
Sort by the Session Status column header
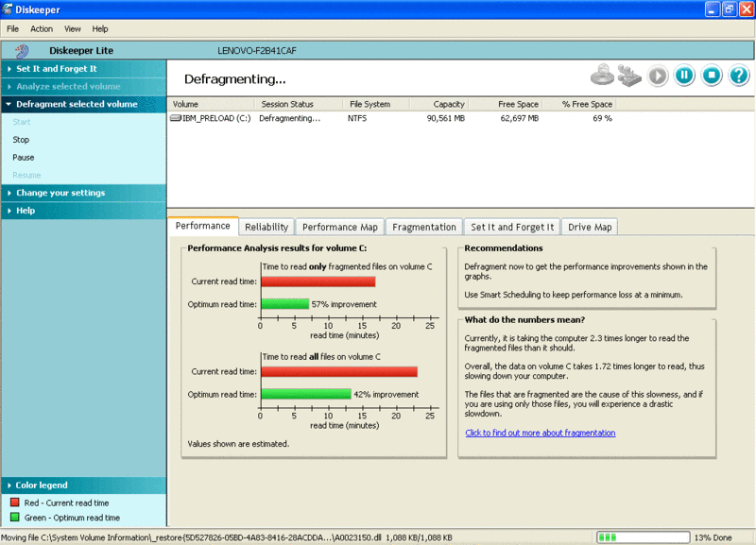pos(298,104)
